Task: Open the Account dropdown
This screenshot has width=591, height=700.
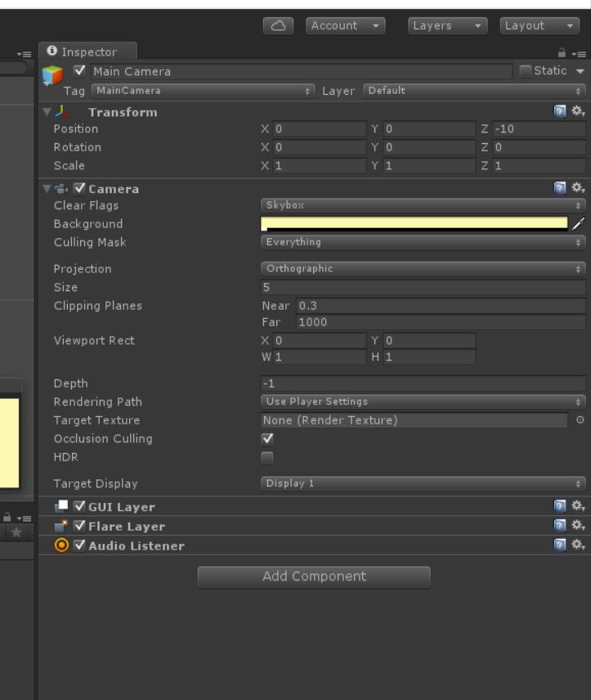Action: pyautogui.click(x=346, y=26)
